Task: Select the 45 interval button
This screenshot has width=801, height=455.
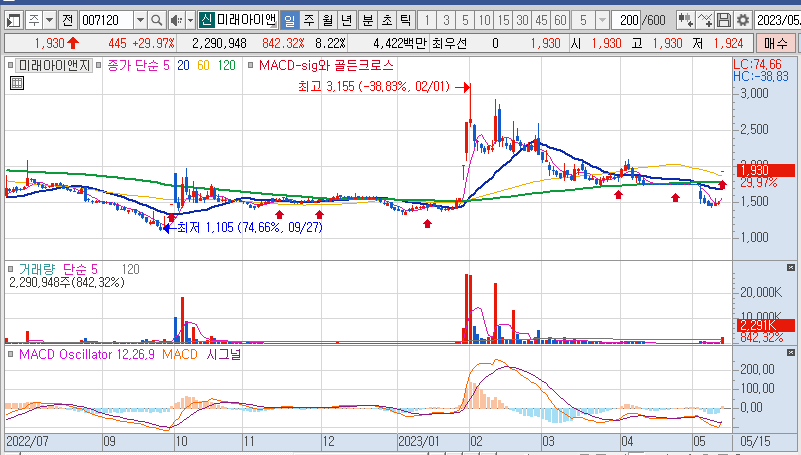Action: tap(541, 20)
